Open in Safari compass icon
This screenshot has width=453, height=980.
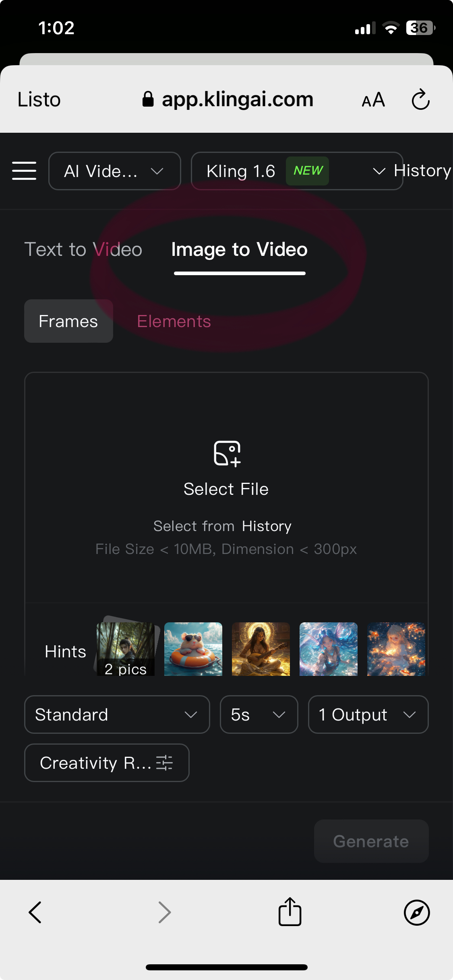[417, 912]
